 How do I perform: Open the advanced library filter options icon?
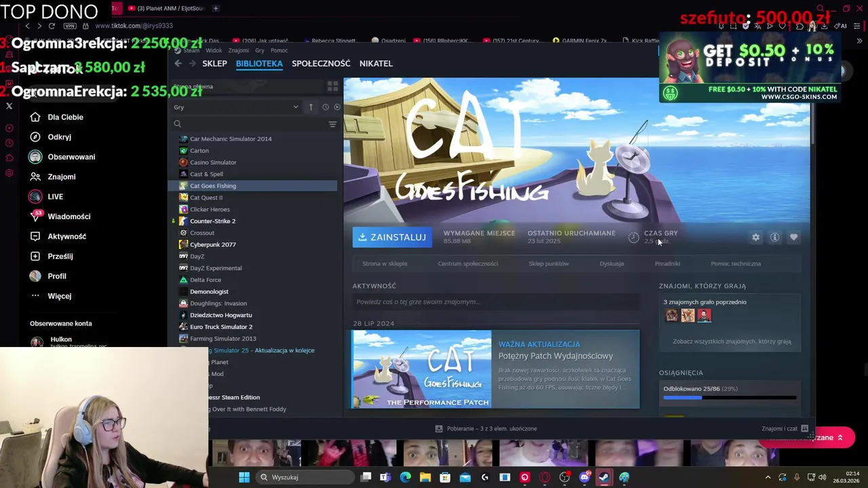pyautogui.click(x=332, y=124)
